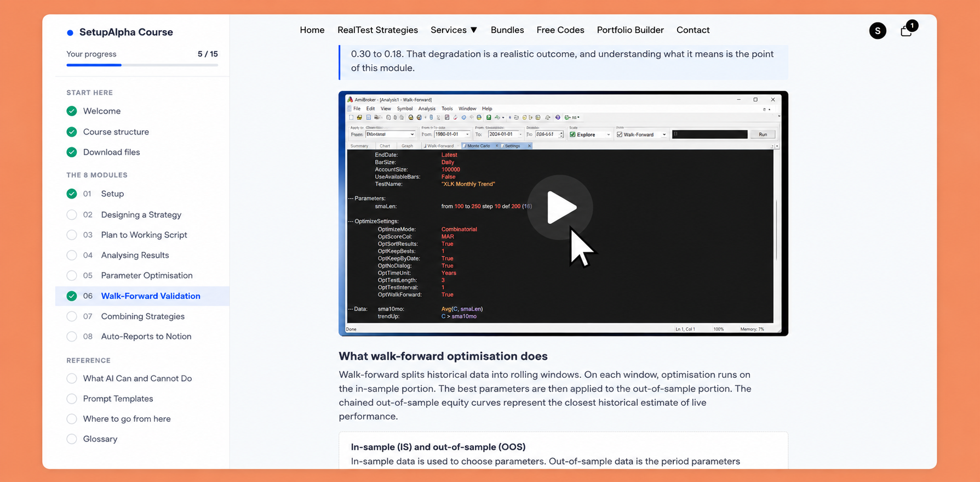
Task: Toggle the Welcome lesson completion check
Action: click(x=72, y=111)
